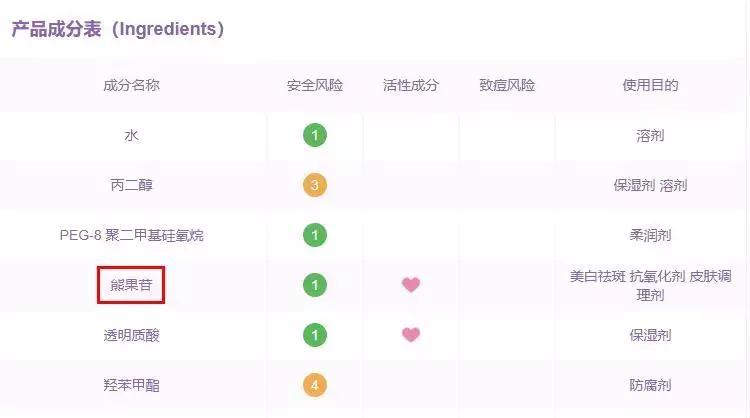Image resolution: width=750 pixels, height=418 pixels.
Task: Click the green safety badge for 熊果苷
Action: (x=315, y=285)
